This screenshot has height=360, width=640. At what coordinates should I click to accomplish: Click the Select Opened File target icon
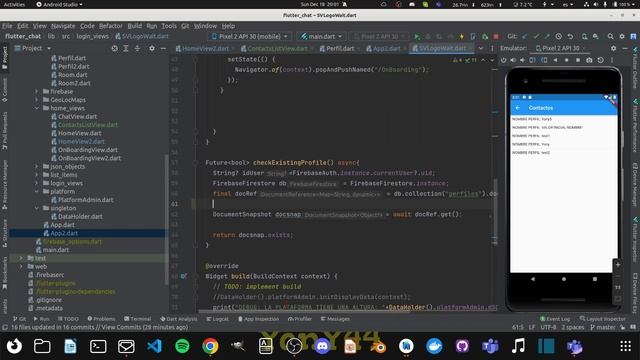point(115,48)
